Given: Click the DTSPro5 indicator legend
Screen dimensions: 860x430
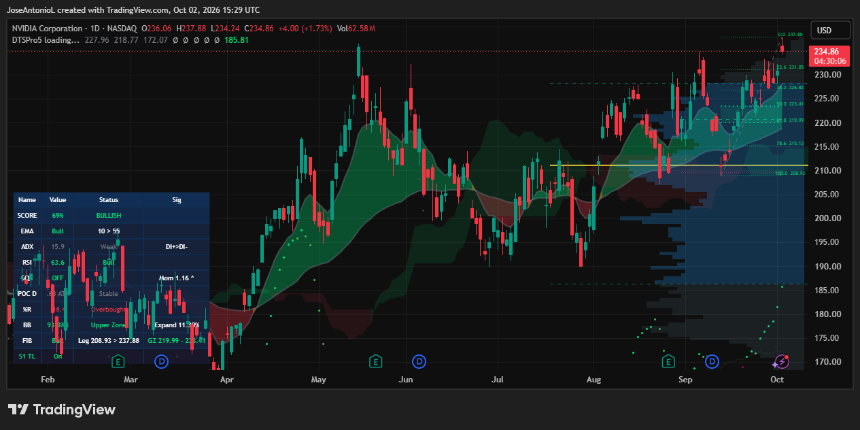Looking at the screenshot, I should (x=44, y=40).
